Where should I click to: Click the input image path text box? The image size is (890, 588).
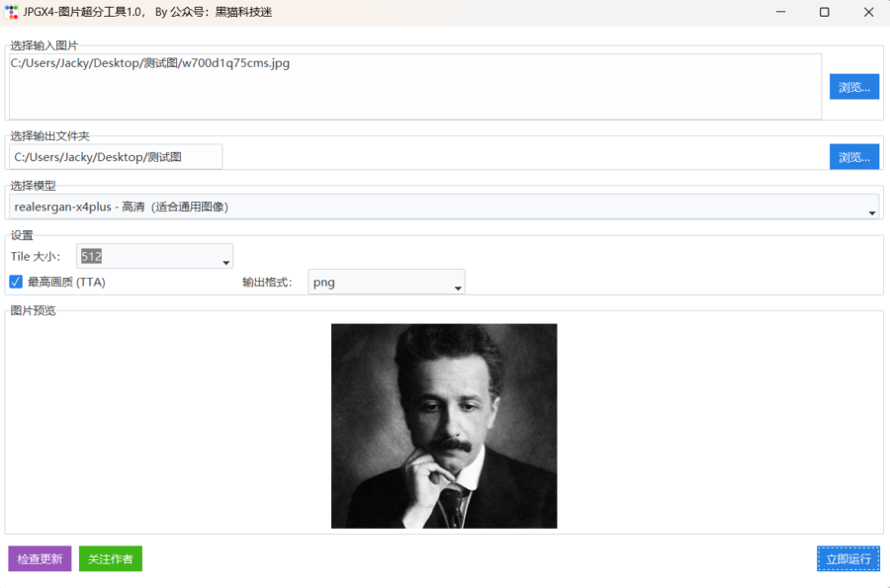point(415,86)
